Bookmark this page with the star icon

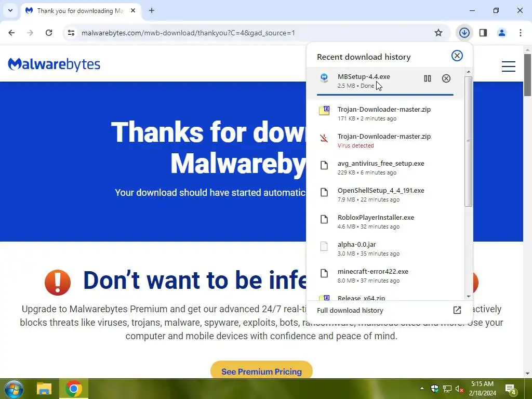[438, 33]
